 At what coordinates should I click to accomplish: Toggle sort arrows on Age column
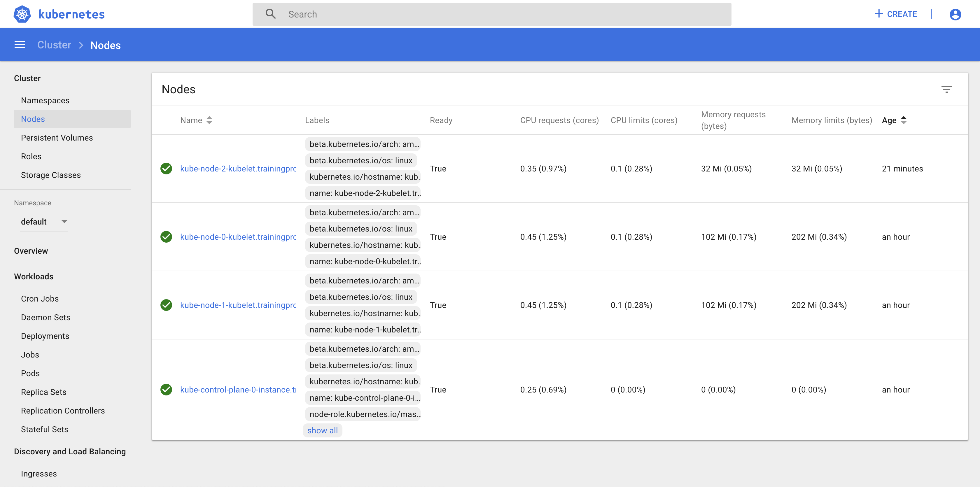(904, 120)
